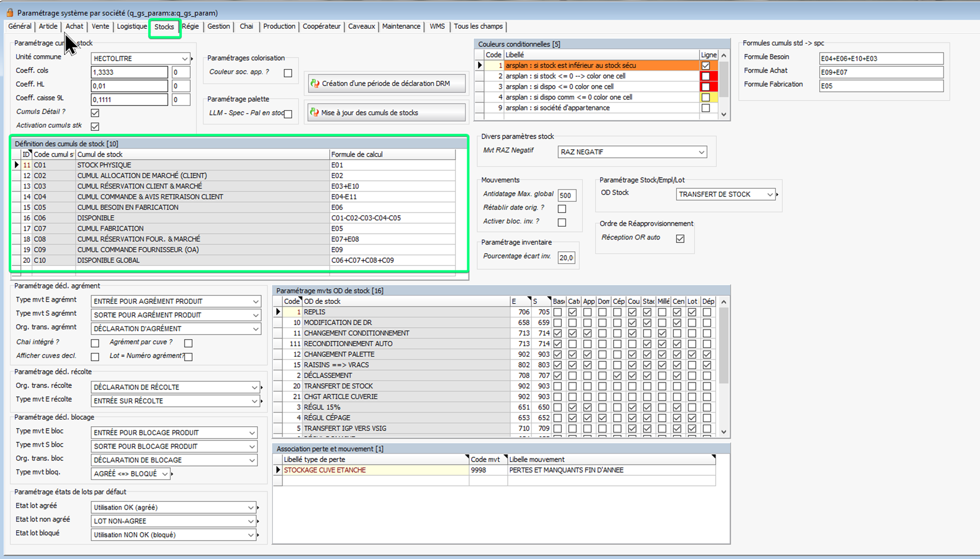Viewport: 980px width, 559px height.
Task: Switch to the Logistique tab
Action: tap(131, 26)
